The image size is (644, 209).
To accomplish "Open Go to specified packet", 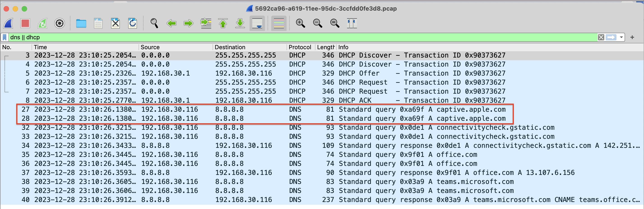I will pos(206,23).
